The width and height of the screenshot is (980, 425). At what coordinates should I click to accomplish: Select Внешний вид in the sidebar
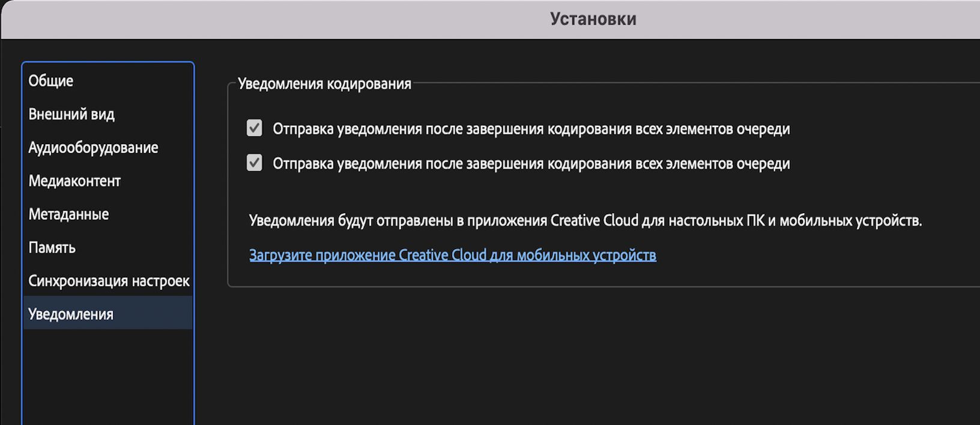pyautogui.click(x=71, y=114)
